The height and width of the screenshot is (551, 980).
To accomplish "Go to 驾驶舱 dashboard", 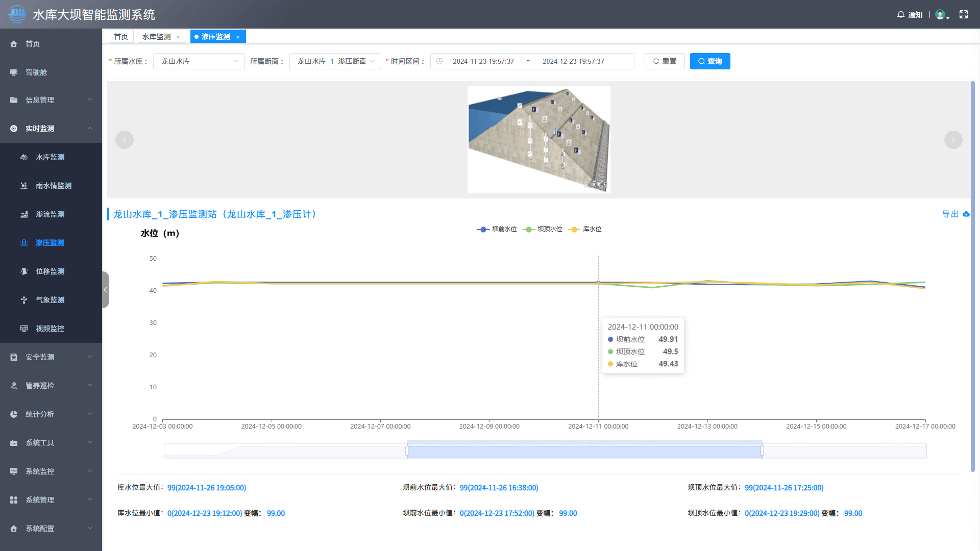I will coord(36,72).
